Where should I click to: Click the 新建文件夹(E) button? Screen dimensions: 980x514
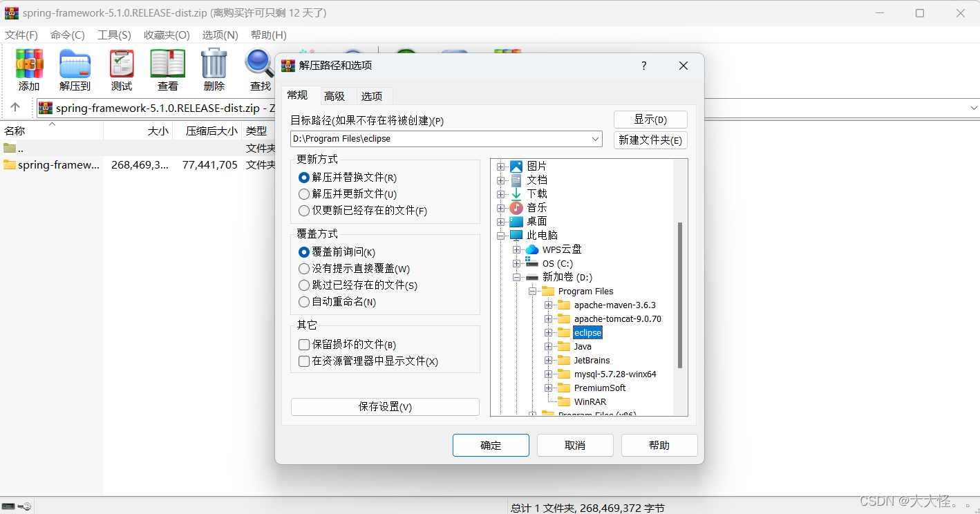click(650, 140)
